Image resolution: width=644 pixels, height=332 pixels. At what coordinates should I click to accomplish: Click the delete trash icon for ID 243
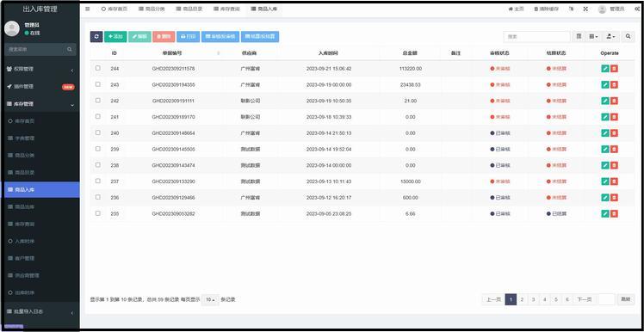click(614, 84)
